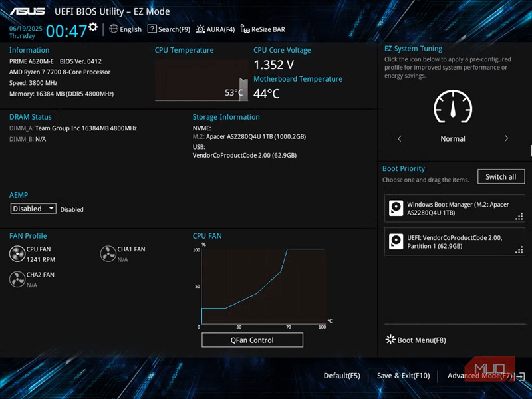
Task: Click the UEFI VendorCoProductCode disk icon
Action: pyautogui.click(x=396, y=241)
